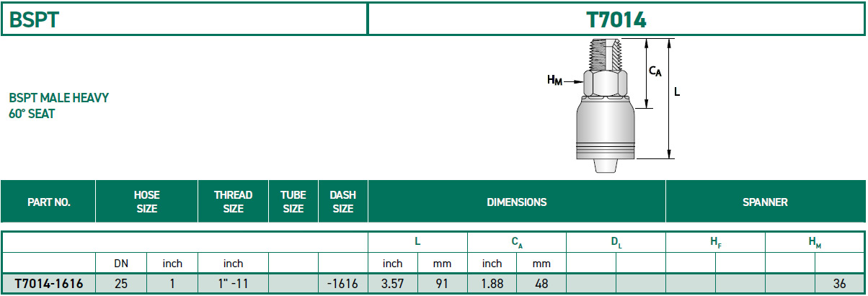The image size is (868, 296).
Task: Click the TUBE SIZE column header
Action: click(293, 202)
